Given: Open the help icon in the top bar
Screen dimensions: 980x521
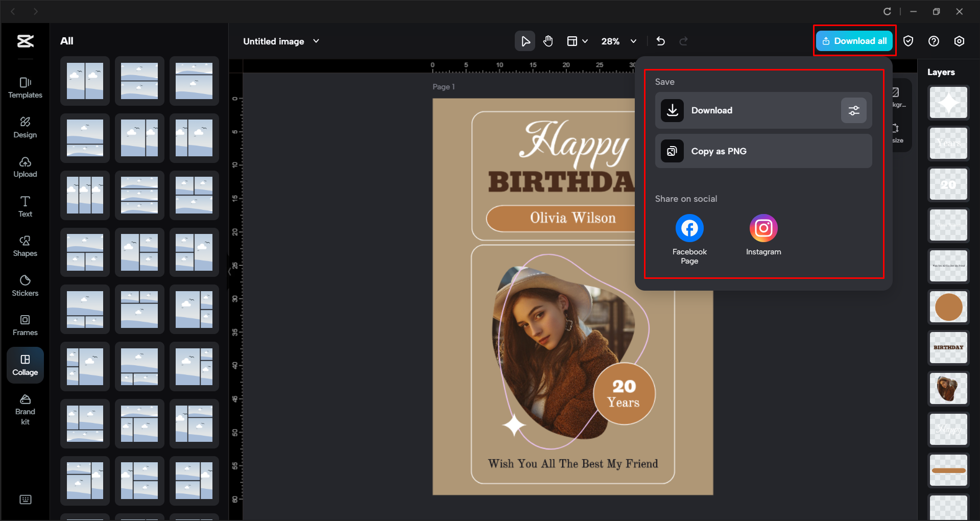Looking at the screenshot, I should (934, 41).
